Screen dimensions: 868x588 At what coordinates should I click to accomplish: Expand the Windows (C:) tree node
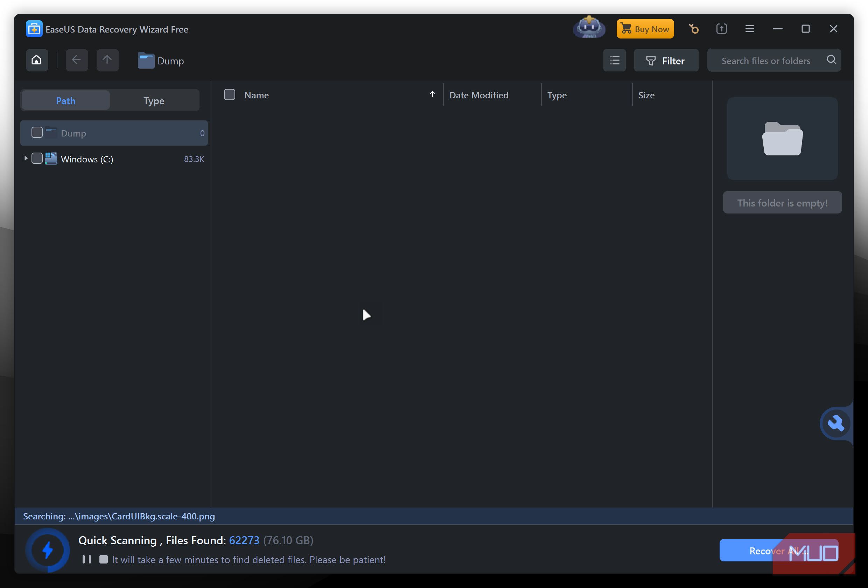point(26,159)
